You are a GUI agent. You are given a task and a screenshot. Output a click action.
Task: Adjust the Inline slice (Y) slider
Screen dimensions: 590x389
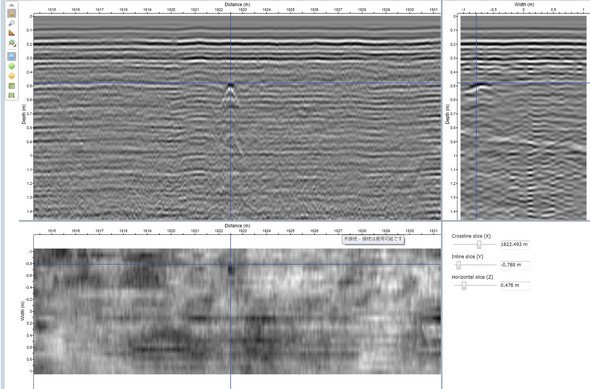pos(458,265)
